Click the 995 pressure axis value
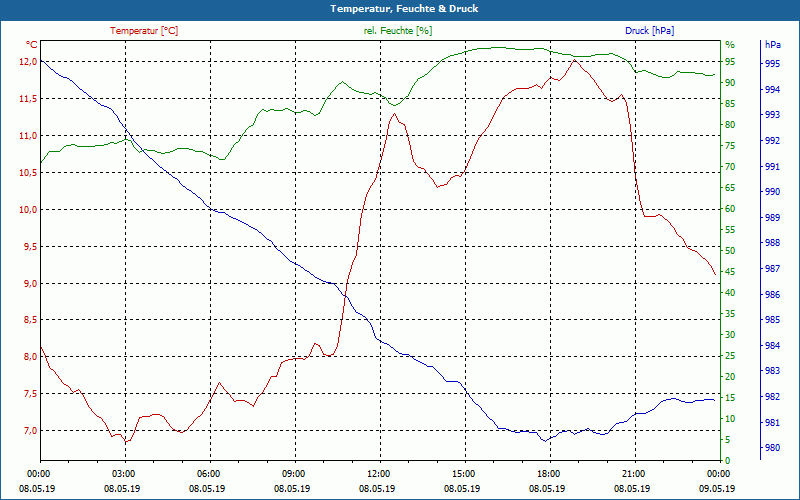 (x=772, y=64)
